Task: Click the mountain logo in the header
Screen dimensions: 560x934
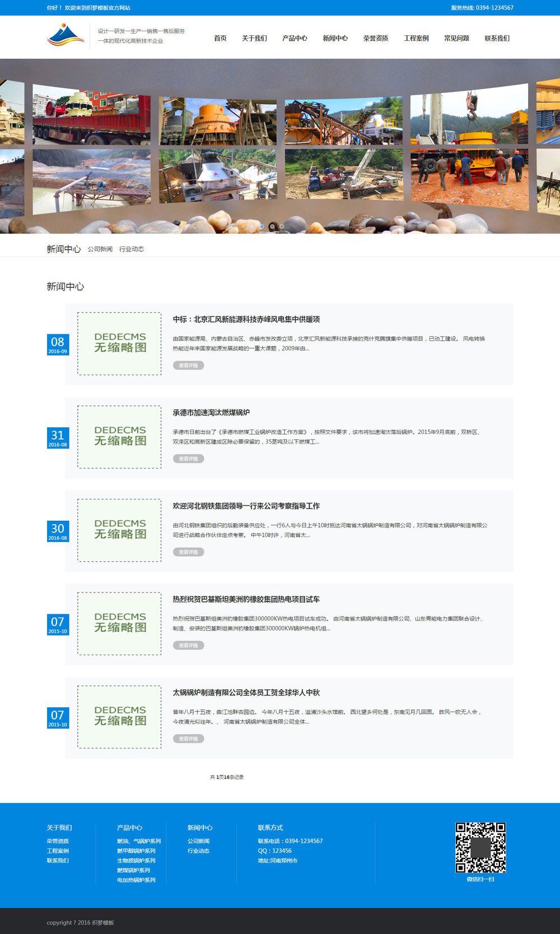Action: point(66,35)
